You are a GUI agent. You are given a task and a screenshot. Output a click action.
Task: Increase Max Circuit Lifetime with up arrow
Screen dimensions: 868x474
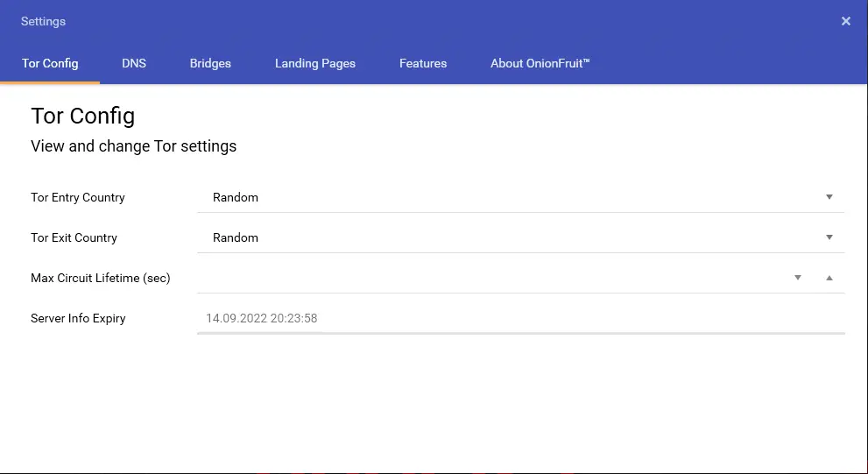[x=829, y=278]
